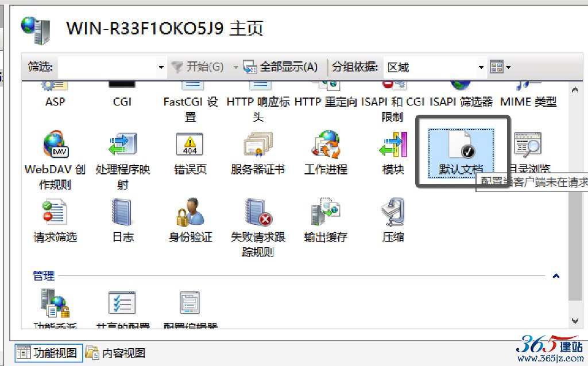Open the 分组依据 区域 combo box
This screenshot has width=588, height=366.
point(435,68)
